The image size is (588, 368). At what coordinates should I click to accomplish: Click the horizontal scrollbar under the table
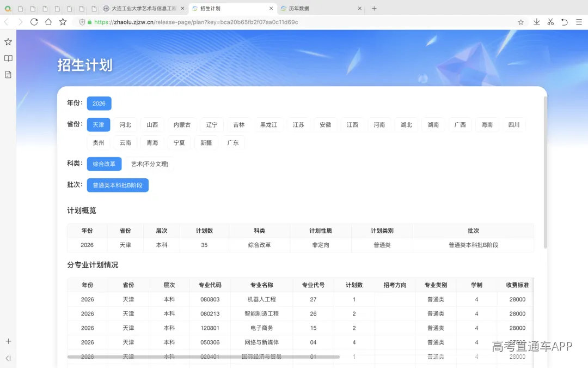coord(203,357)
